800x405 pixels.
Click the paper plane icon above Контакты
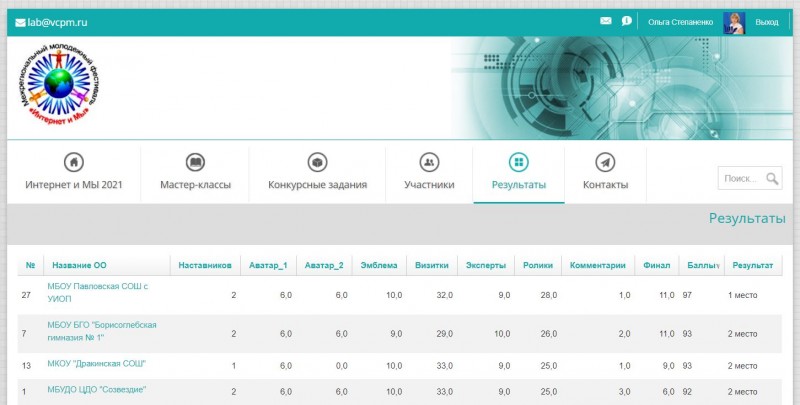(x=605, y=162)
